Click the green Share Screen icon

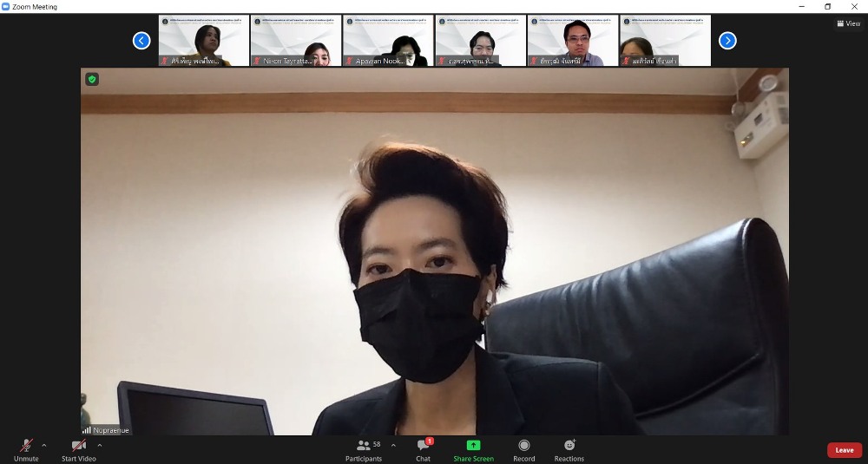pos(473,445)
